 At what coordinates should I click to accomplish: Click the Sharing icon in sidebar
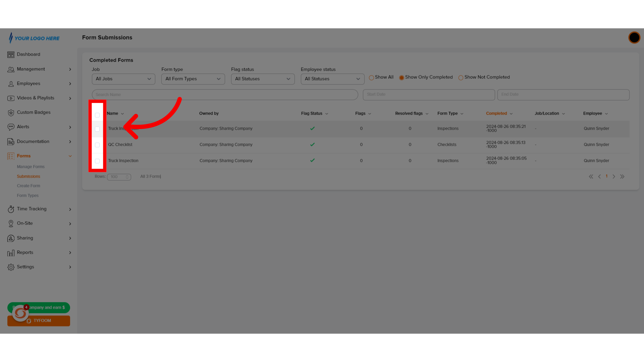click(x=11, y=238)
